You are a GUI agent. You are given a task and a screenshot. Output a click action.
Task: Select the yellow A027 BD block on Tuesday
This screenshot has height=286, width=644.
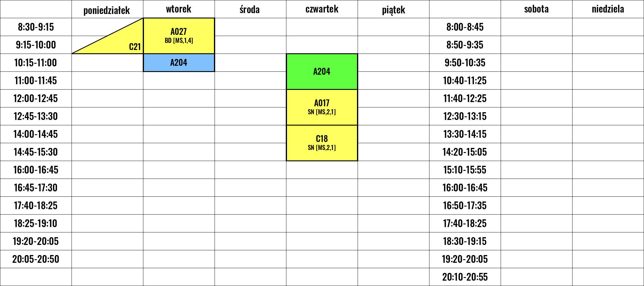[x=179, y=36]
